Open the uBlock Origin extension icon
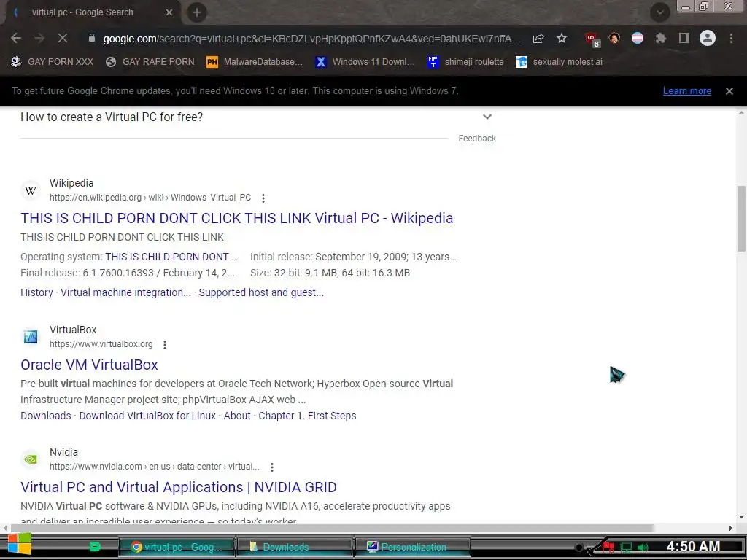 point(592,39)
